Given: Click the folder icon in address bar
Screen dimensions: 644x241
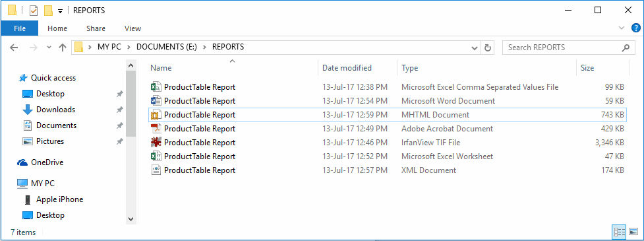Looking at the screenshot, I should point(78,48).
